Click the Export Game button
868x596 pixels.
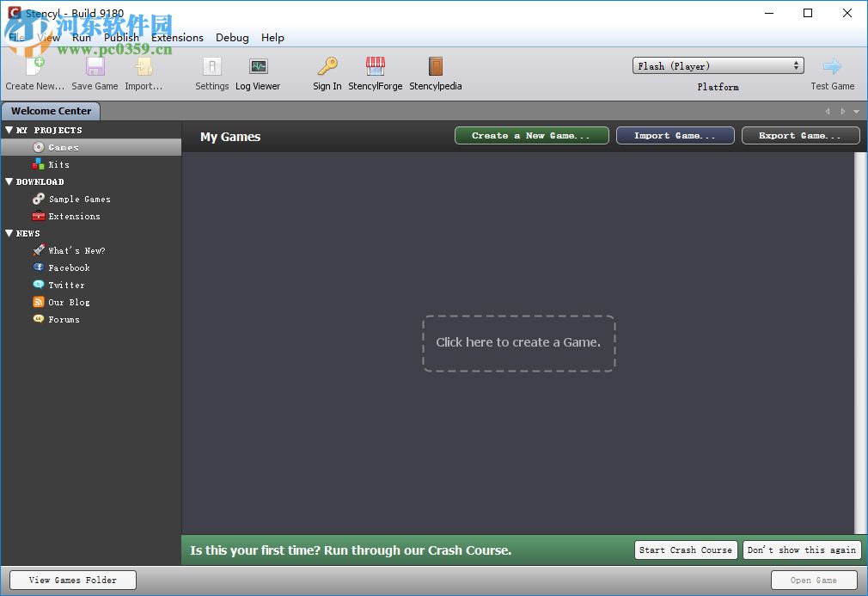[800, 136]
